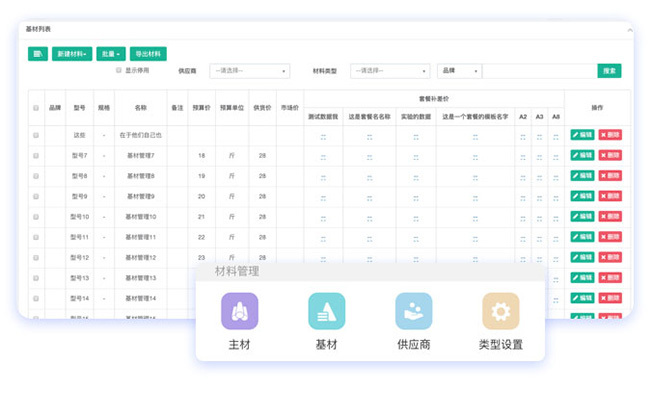Screen dimensions: 650x400
Task: Open the 供应商 dropdown filter
Action: click(249, 71)
